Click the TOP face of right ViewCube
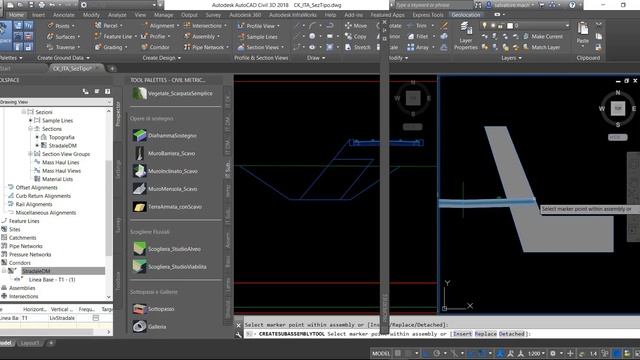The height and width of the screenshot is (360, 640). (x=618, y=108)
